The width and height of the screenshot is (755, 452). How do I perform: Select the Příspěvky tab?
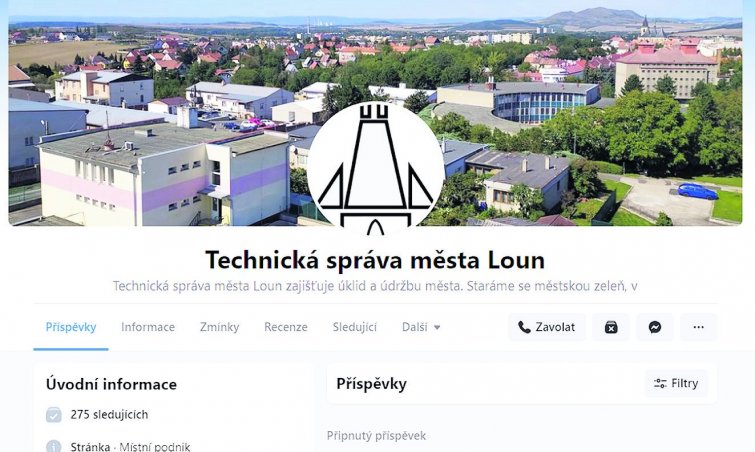pyautogui.click(x=71, y=327)
